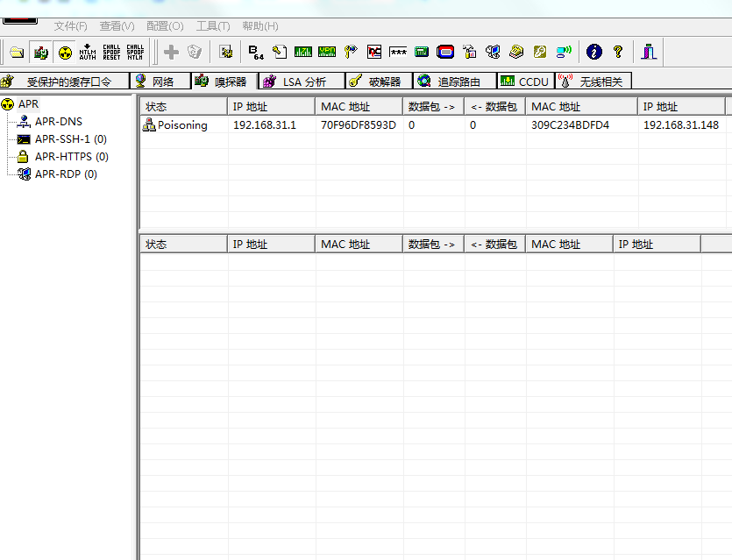Open the RSA SecurID token calculator icon

coord(445,52)
